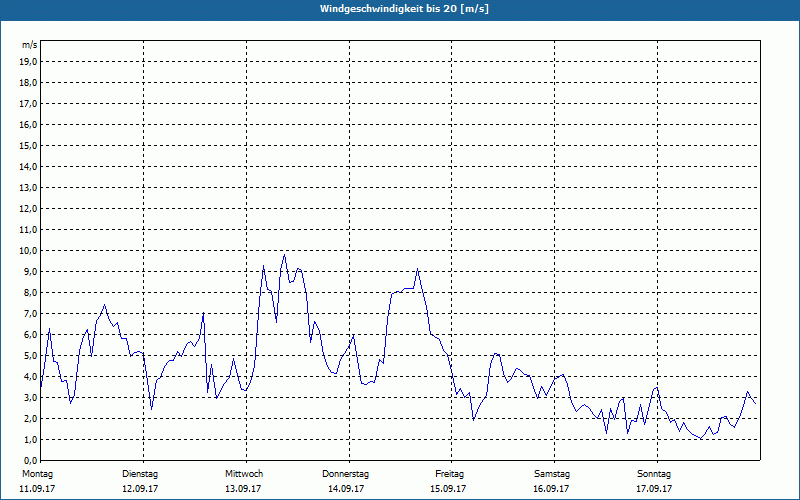Screen dimensions: 800x500
Task: Click the chart title 'Windgeschwindigkeit bis 20 [m/s]'
Action: point(404,9)
